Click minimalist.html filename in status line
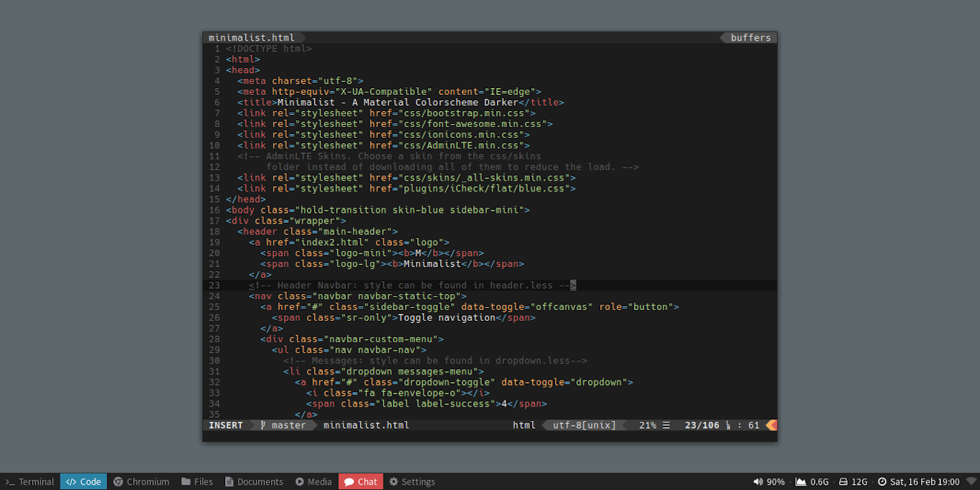Image resolution: width=980 pixels, height=490 pixels. [366, 425]
